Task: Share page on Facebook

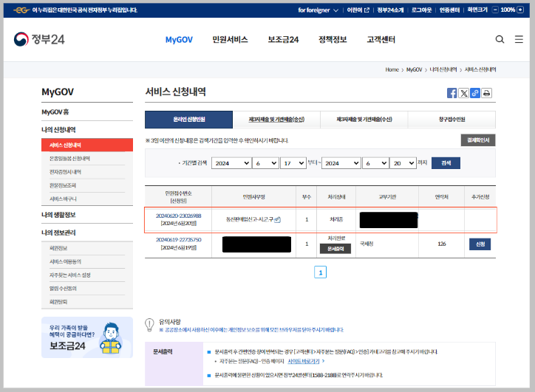Action: click(x=451, y=93)
